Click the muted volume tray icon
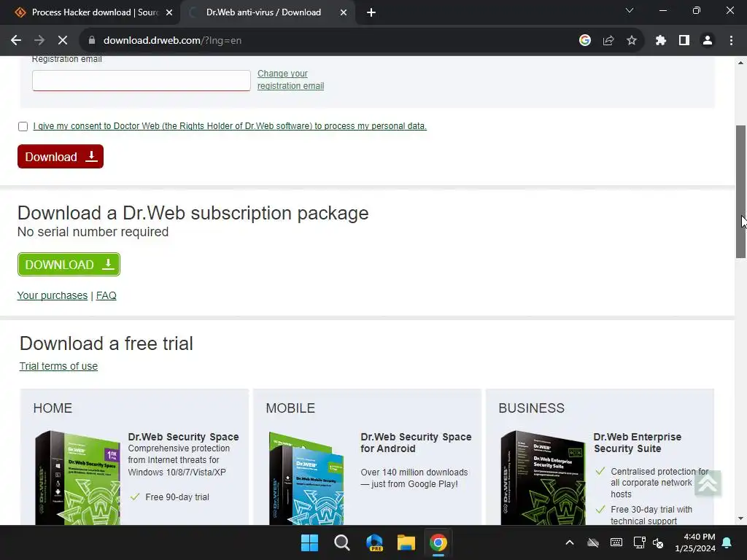 click(658, 542)
